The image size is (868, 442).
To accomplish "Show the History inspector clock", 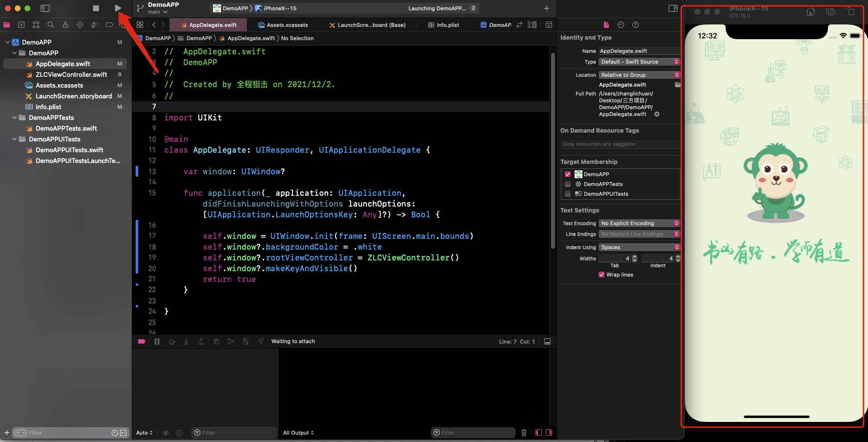I will 621,25.
